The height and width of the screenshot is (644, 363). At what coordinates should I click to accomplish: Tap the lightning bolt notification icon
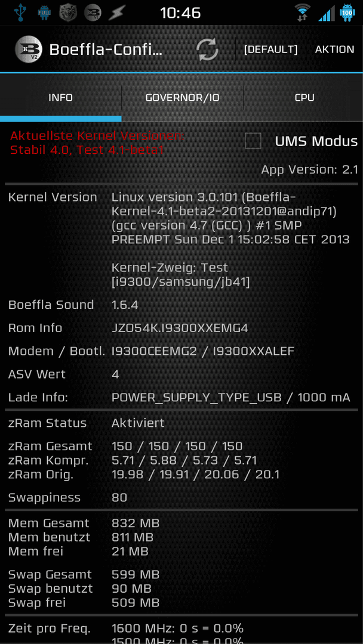pos(117,13)
